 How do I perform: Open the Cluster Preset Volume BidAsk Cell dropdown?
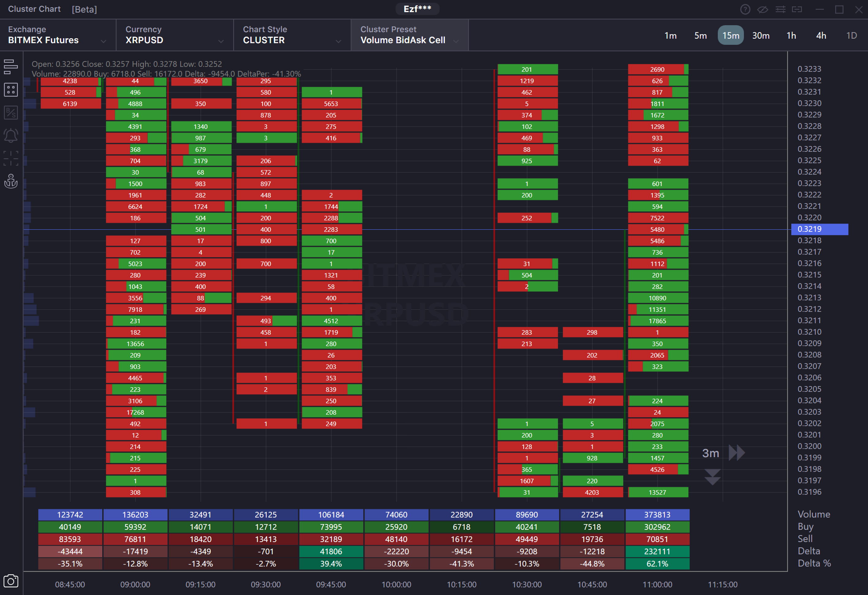(409, 35)
